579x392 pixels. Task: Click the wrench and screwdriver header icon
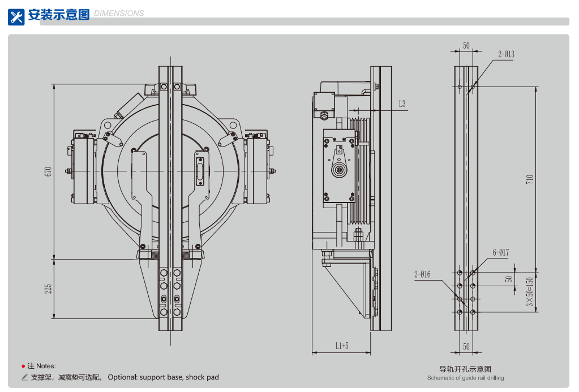pos(16,16)
